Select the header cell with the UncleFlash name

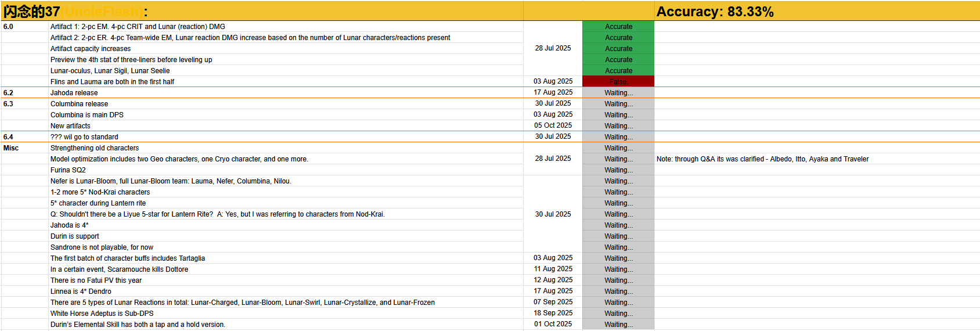(x=262, y=11)
